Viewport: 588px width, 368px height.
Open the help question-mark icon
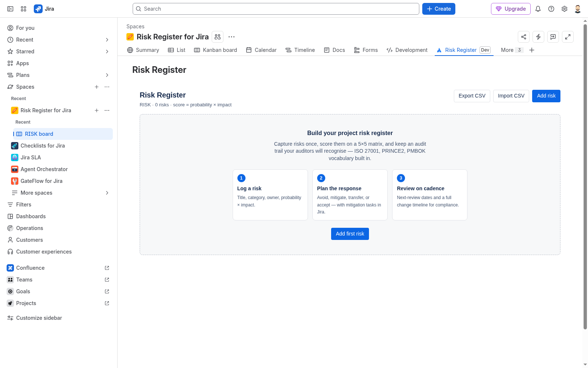click(551, 9)
